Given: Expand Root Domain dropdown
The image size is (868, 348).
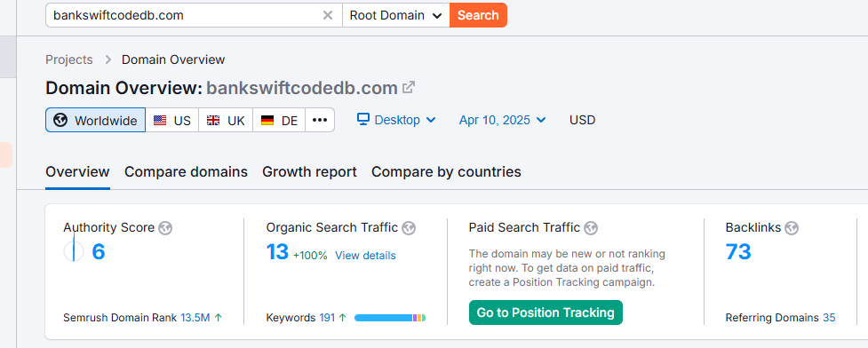Looking at the screenshot, I should (x=396, y=15).
